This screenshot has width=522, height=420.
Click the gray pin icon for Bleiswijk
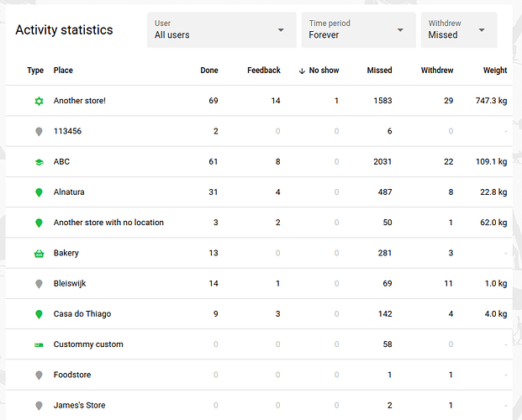(x=39, y=284)
